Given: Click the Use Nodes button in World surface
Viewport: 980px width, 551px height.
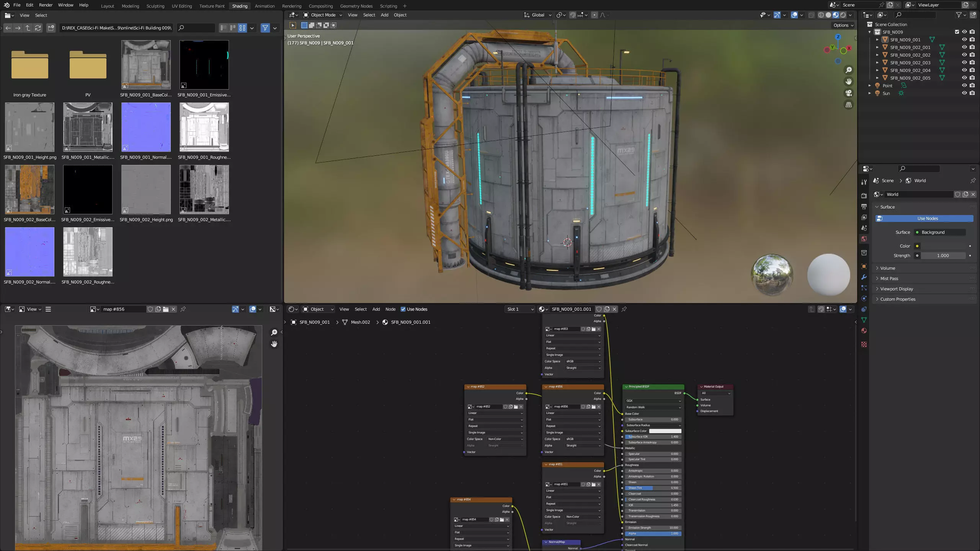Looking at the screenshot, I should click(924, 218).
